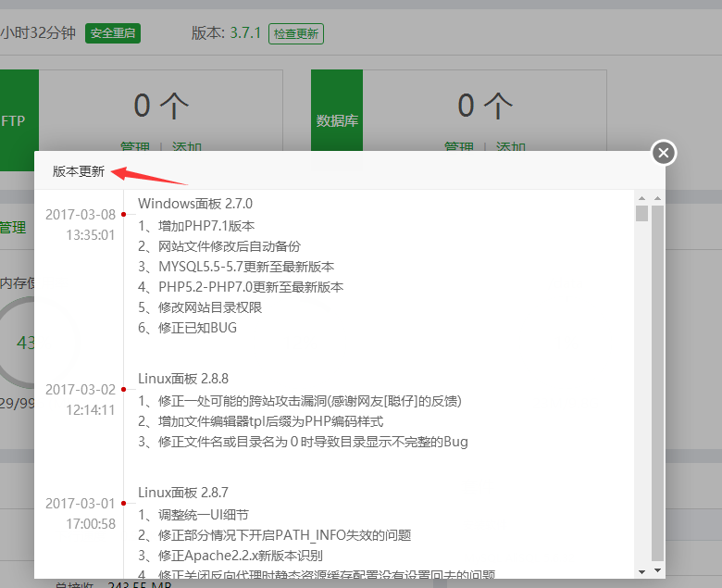
Task: Click the 跨站攻击漏洞 fix line
Action: click(x=300, y=401)
